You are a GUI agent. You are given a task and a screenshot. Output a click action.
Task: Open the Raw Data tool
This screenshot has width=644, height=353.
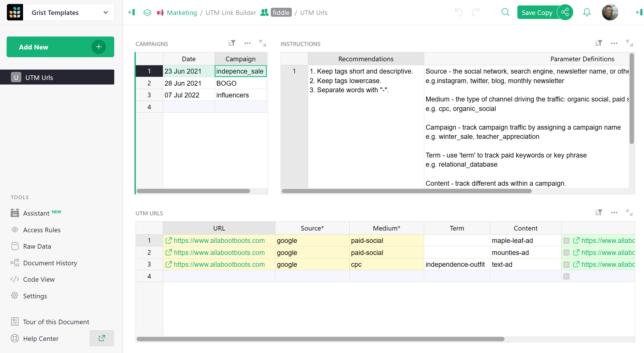[x=37, y=246]
